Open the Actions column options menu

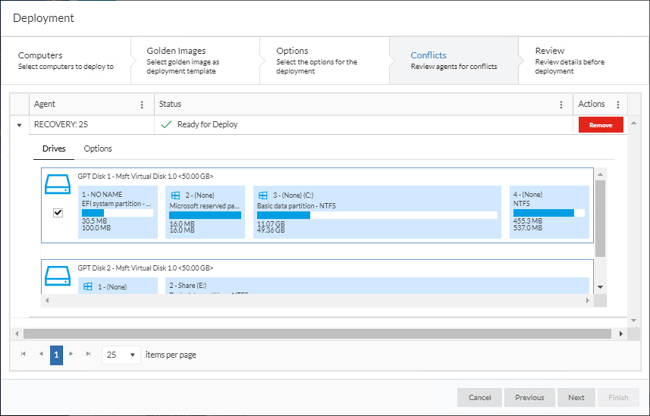tap(618, 104)
